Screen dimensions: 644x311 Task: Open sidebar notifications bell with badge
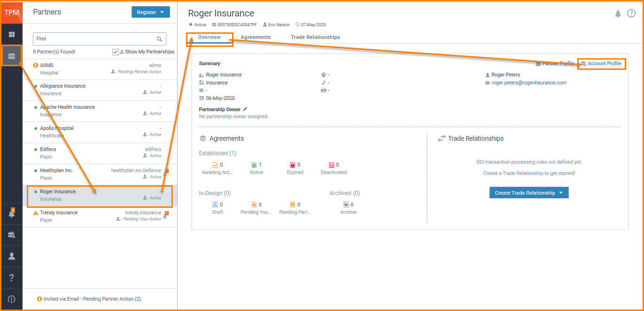pyautogui.click(x=11, y=214)
